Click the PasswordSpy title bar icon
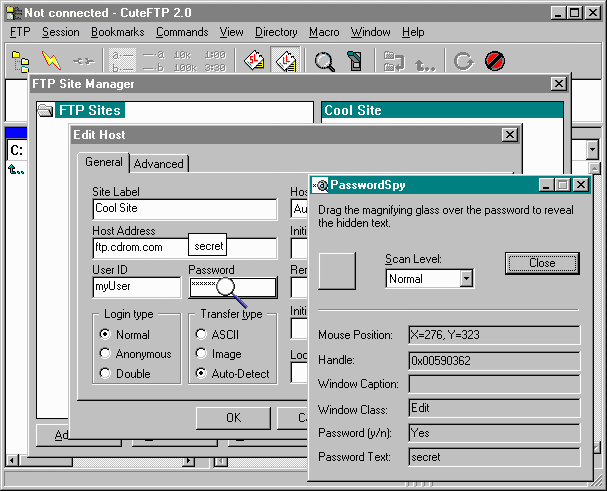The height and width of the screenshot is (491, 607). pyautogui.click(x=320, y=185)
